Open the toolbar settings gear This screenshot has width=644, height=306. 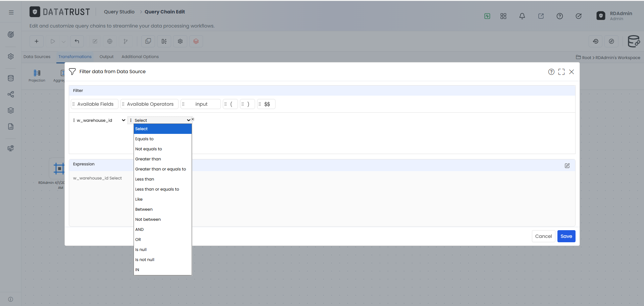pos(180,41)
